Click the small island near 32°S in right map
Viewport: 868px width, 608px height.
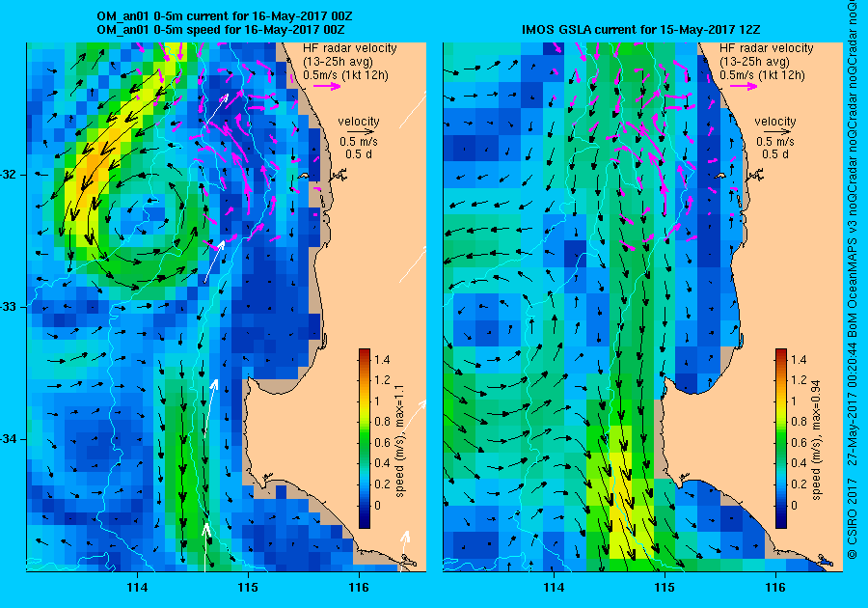point(720,176)
